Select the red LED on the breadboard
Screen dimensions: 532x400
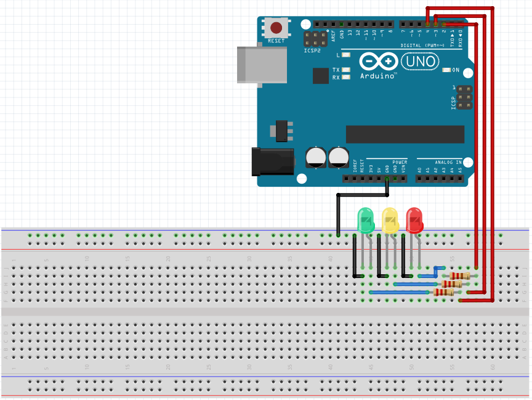click(414, 220)
